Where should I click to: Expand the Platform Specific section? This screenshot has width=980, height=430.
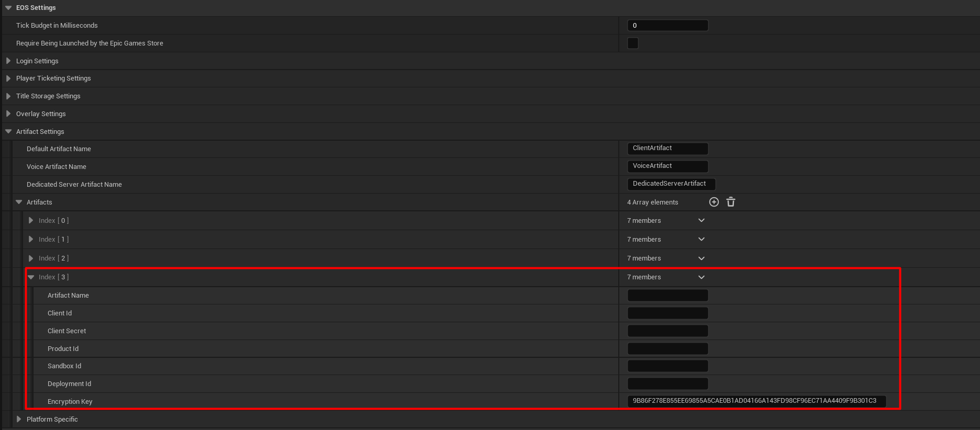(19, 420)
